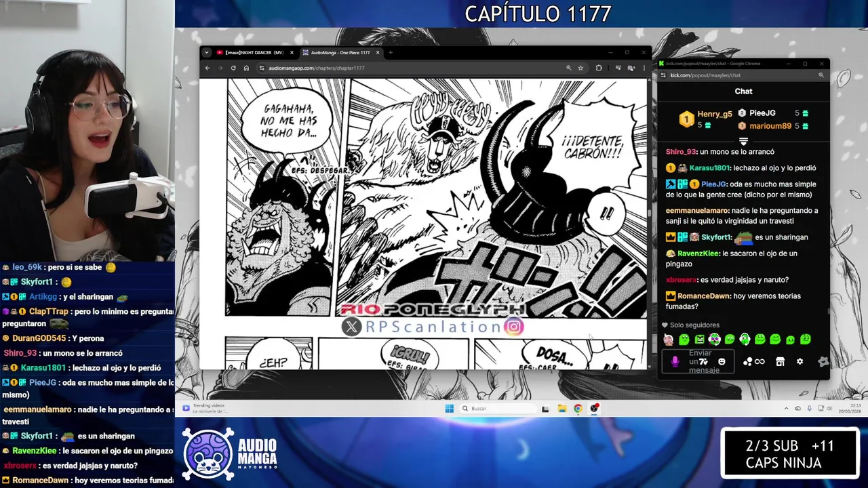
Task: Open the tab search dropdown arrow
Action: pyautogui.click(x=207, y=53)
